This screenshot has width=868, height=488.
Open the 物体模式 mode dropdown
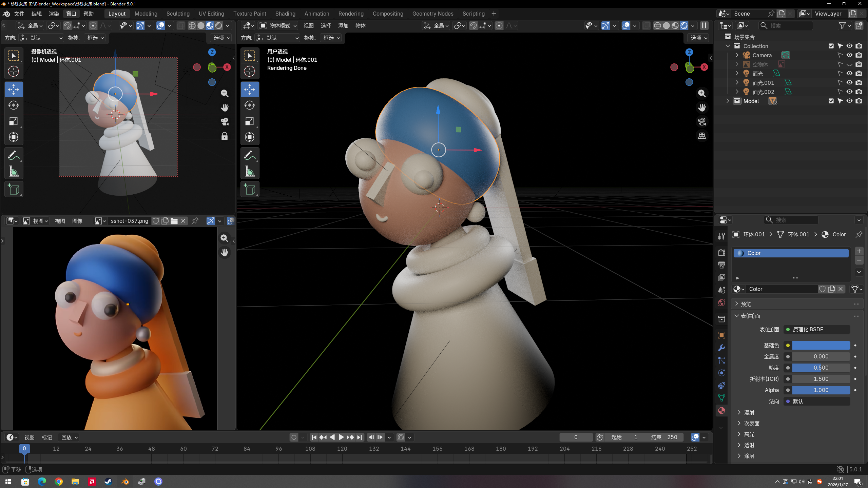click(278, 26)
